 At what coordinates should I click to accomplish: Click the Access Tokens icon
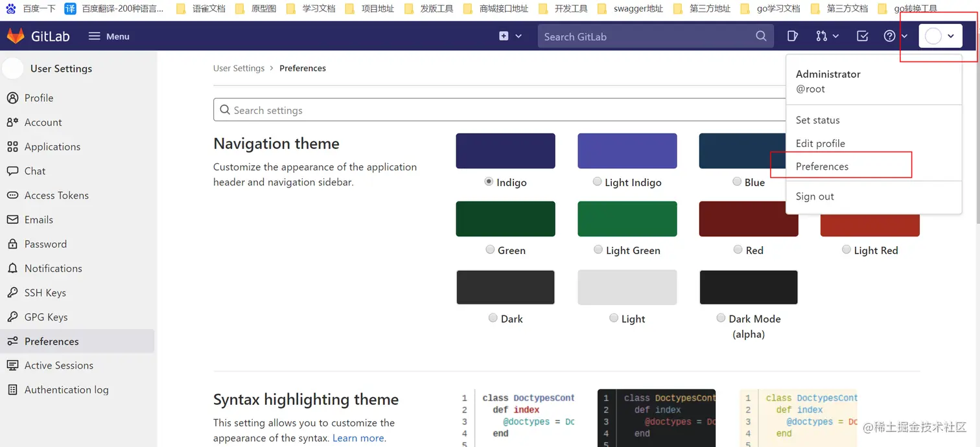[12, 195]
